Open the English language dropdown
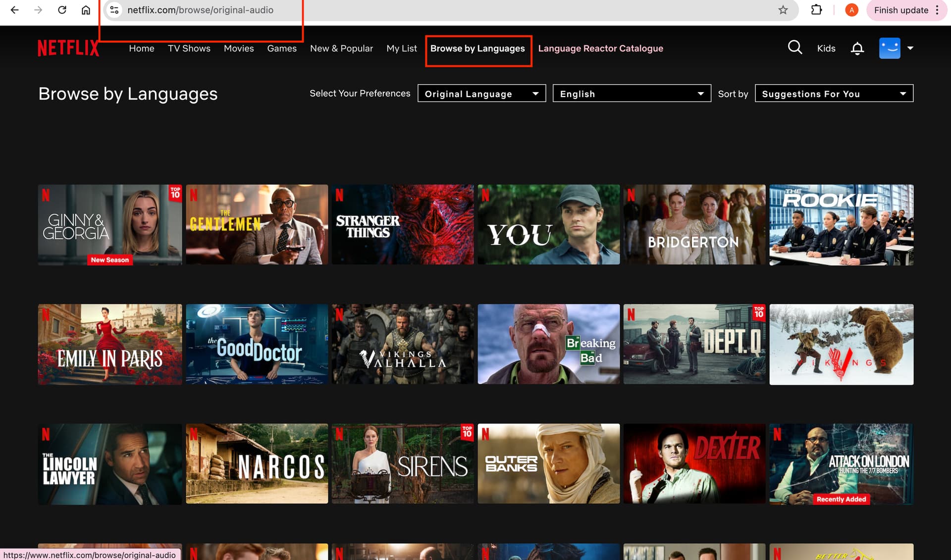The height and width of the screenshot is (560, 951). pos(632,94)
